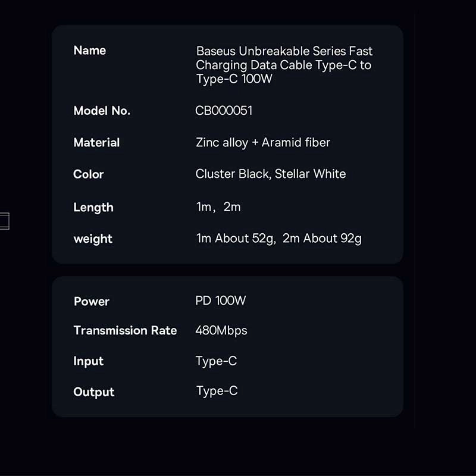Screen dimensions: 476x476
Task: Click the 480Mbps value
Action: (221, 331)
